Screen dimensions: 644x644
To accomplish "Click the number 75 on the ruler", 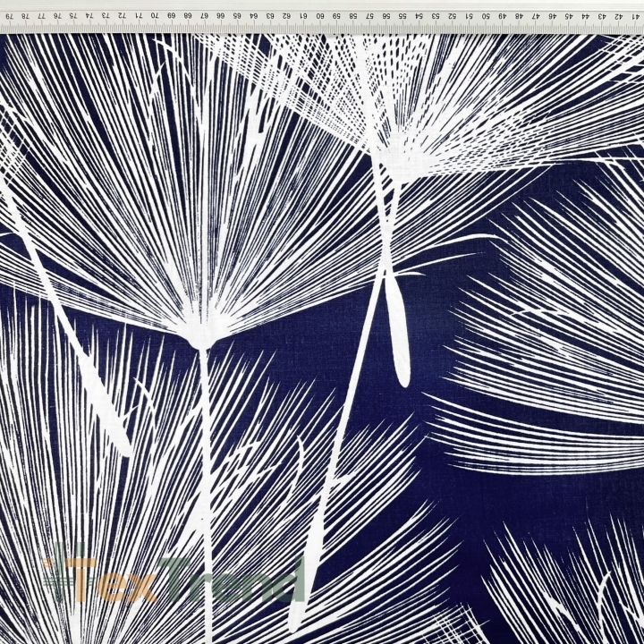I will tap(72, 16).
